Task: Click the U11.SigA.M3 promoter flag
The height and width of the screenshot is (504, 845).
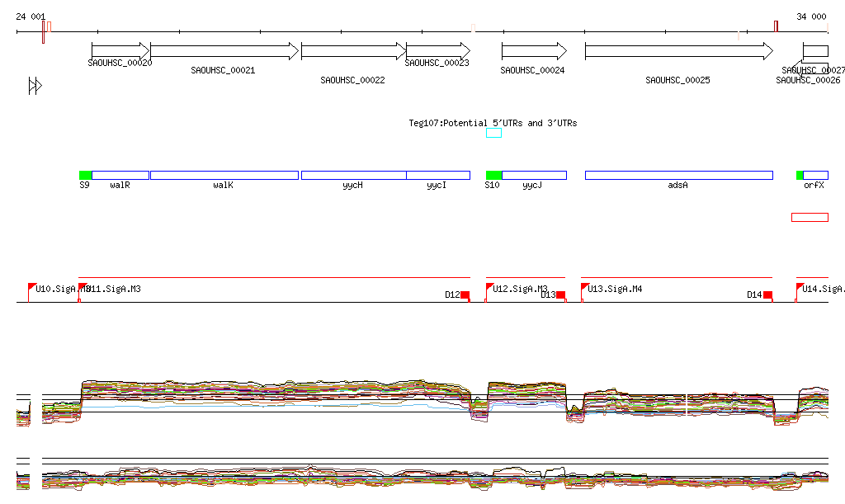Action: (83, 287)
